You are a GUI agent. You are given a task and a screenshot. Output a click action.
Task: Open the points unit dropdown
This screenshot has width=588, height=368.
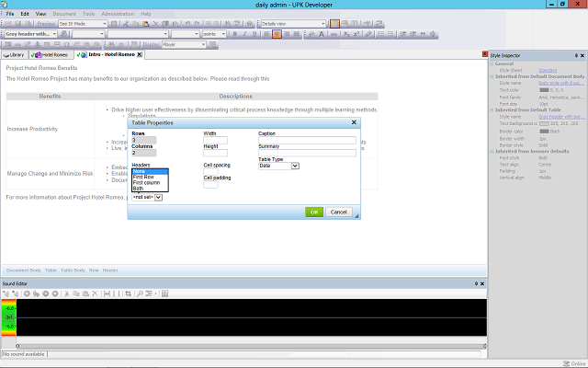pyautogui.click(x=223, y=34)
